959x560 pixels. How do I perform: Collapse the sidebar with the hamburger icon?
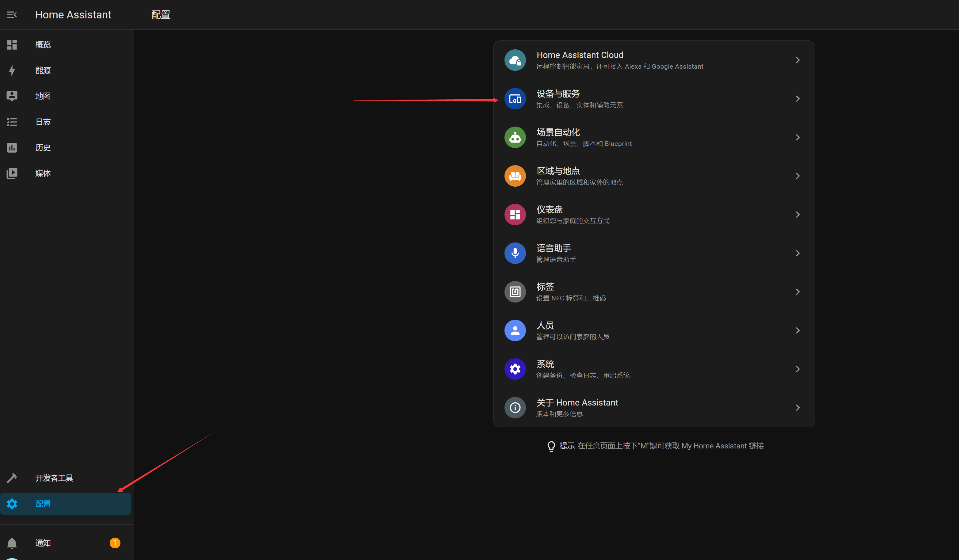point(12,15)
